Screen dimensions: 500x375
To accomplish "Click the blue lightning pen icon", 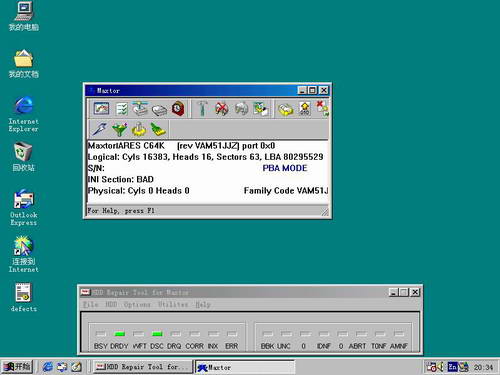I will click(99, 129).
